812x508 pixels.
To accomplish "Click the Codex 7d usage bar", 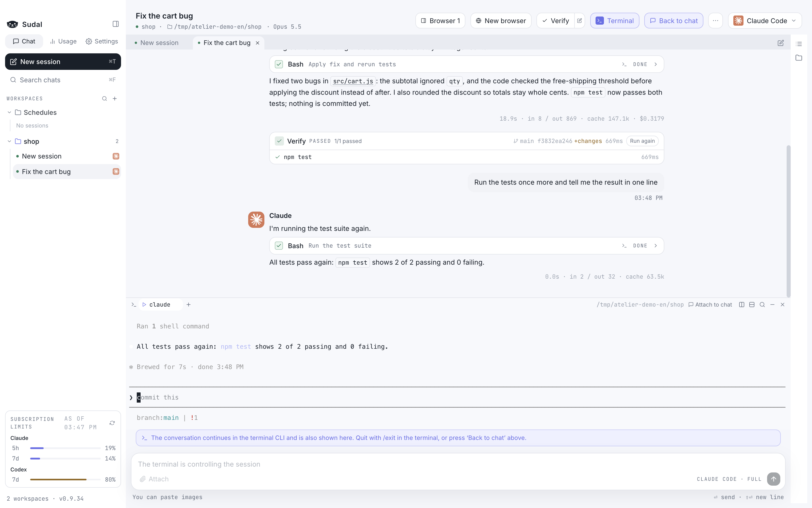I will tap(65, 480).
